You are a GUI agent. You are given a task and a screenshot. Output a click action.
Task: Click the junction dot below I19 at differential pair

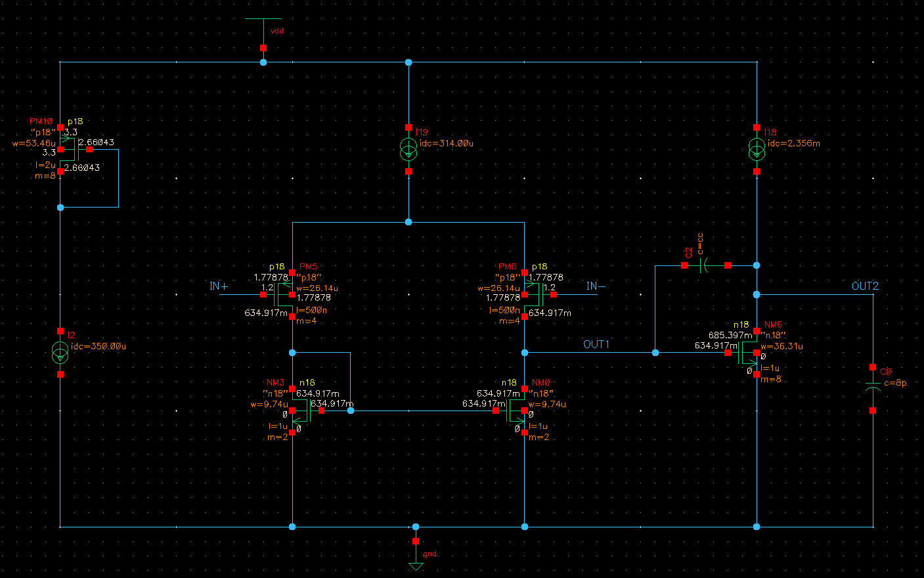pyautogui.click(x=408, y=222)
